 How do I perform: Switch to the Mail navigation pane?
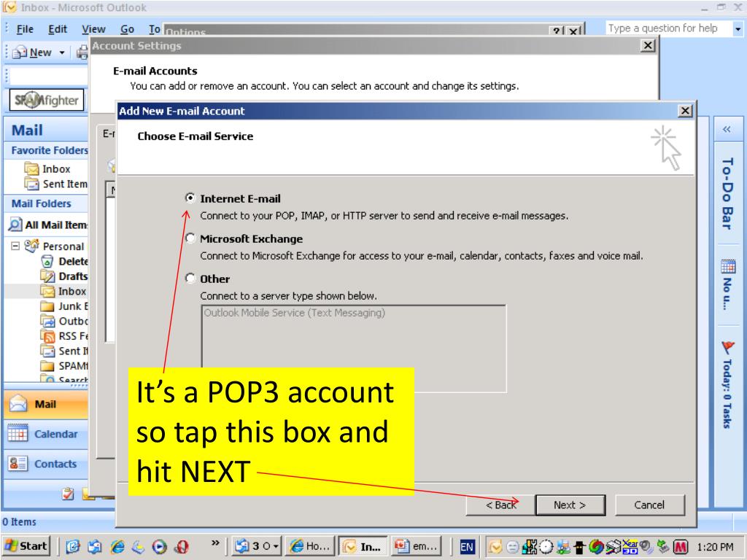pyautogui.click(x=46, y=404)
